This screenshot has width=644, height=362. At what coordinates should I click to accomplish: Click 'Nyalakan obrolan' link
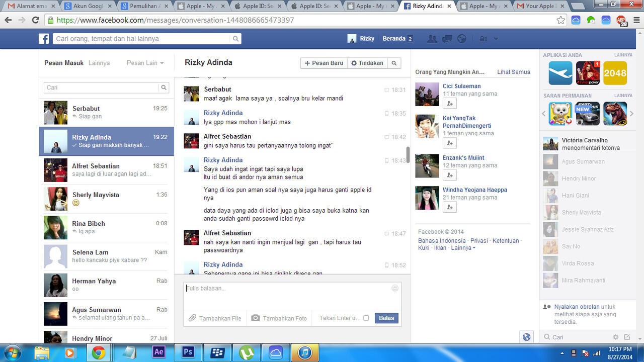(x=577, y=307)
